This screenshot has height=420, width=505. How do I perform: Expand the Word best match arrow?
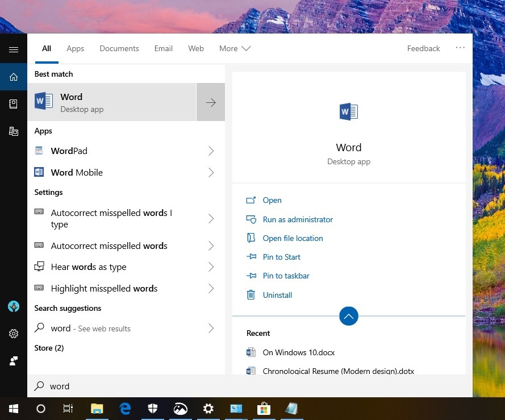211,102
